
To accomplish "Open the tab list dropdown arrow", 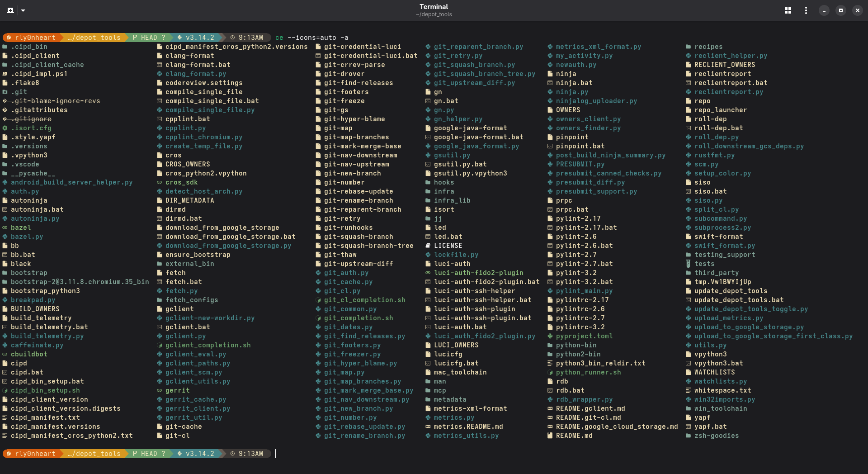I will point(23,10).
